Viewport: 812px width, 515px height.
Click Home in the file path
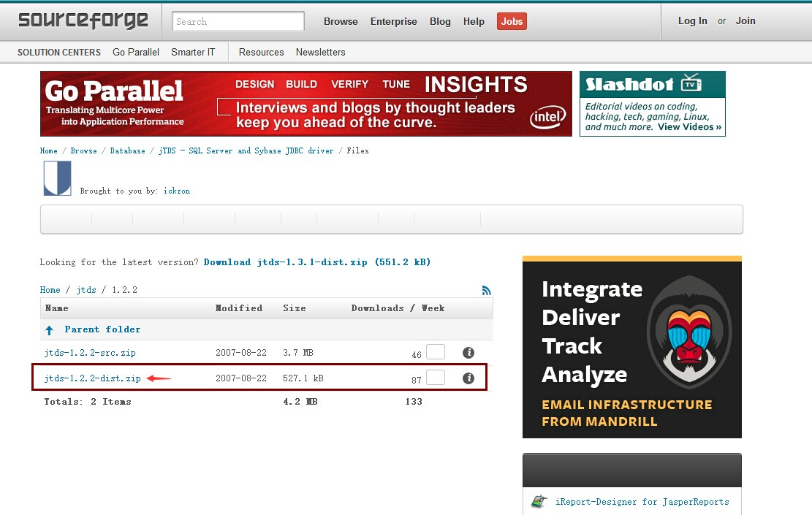[50, 290]
